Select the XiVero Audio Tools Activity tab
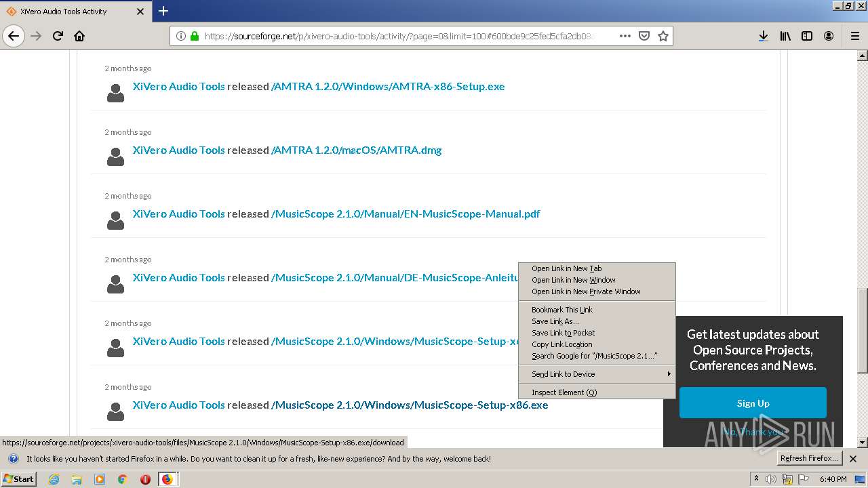The image size is (868, 488). [75, 12]
